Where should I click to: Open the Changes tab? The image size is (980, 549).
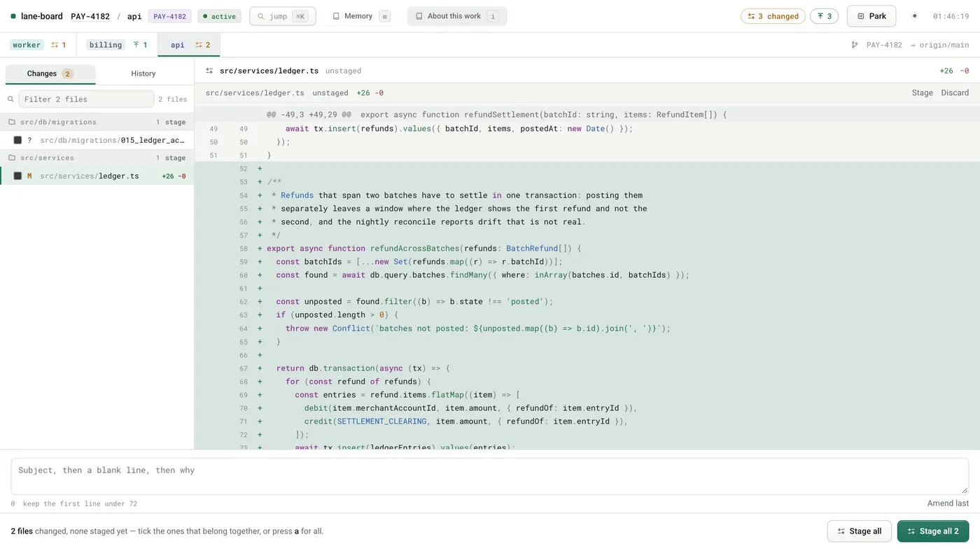(50, 74)
